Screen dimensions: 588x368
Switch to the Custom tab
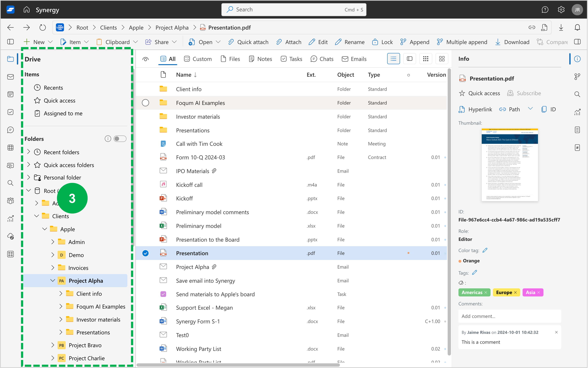(198, 59)
